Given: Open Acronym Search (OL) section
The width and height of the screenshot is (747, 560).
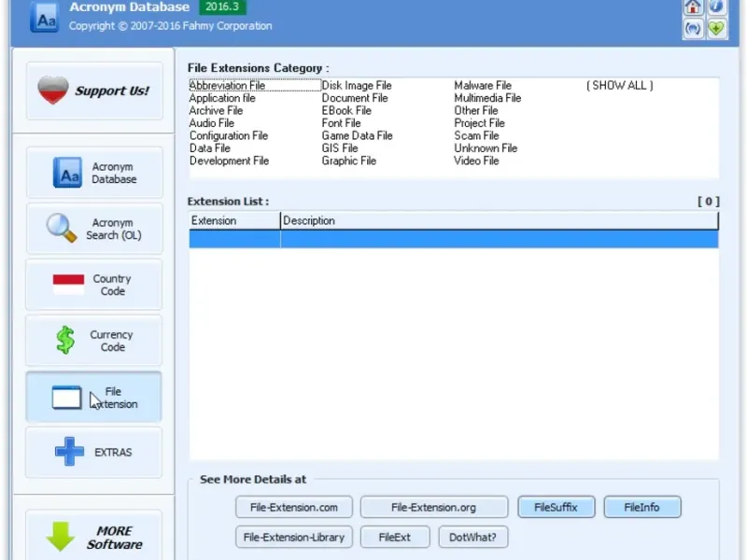Looking at the screenshot, I should (94, 229).
